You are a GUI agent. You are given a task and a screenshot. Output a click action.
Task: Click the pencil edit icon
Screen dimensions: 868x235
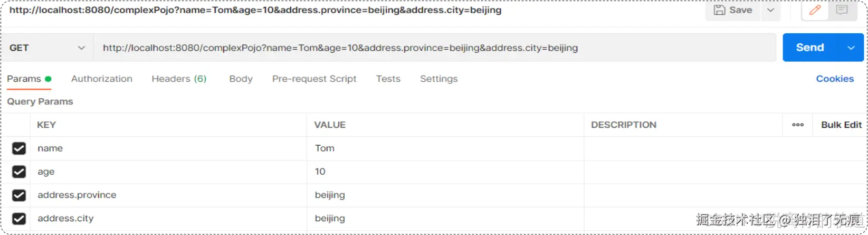click(815, 10)
